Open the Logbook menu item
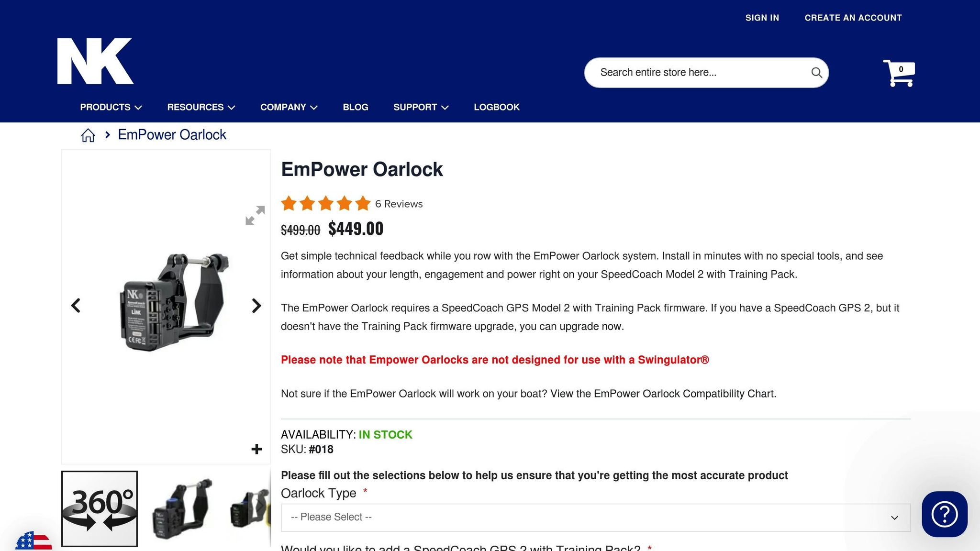Screen dimensions: 980x551 [497, 107]
